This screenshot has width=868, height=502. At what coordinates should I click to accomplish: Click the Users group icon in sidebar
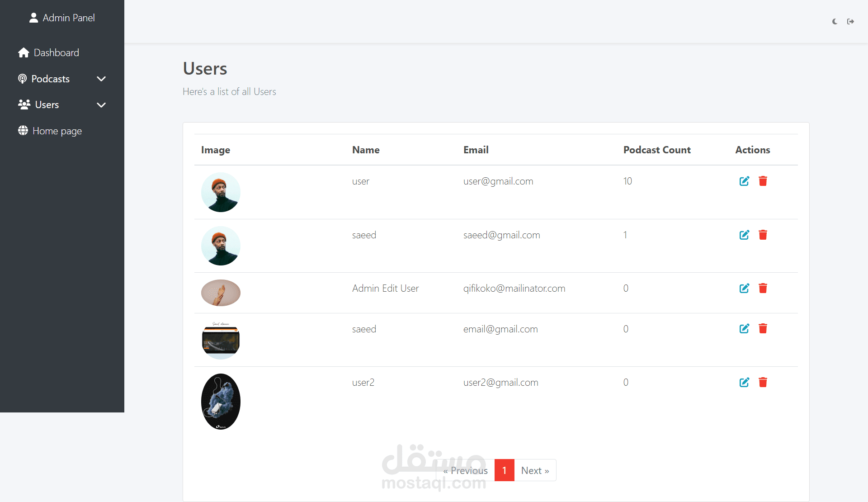[x=24, y=104]
